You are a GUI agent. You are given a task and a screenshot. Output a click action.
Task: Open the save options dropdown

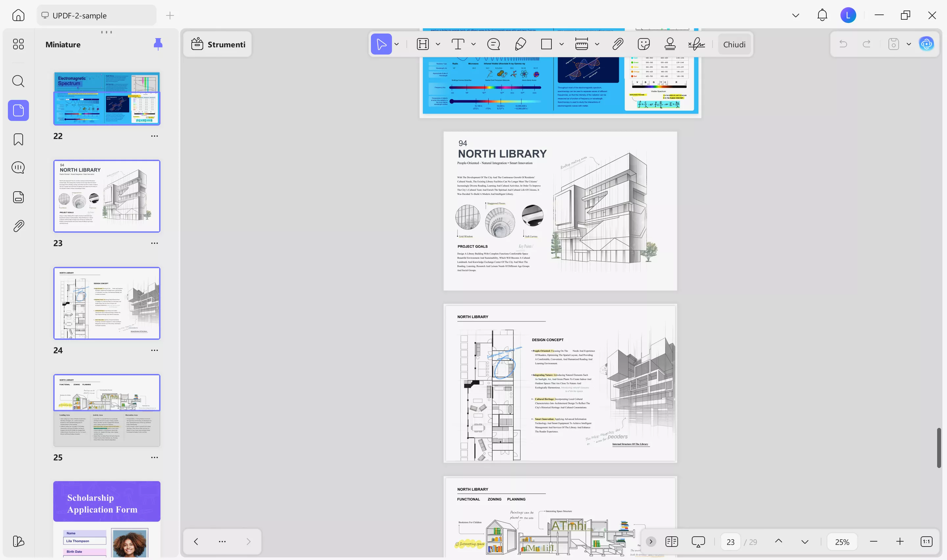[x=909, y=44]
